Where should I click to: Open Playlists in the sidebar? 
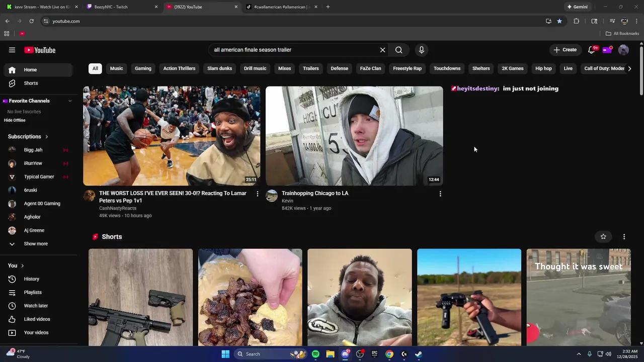(x=38, y=293)
